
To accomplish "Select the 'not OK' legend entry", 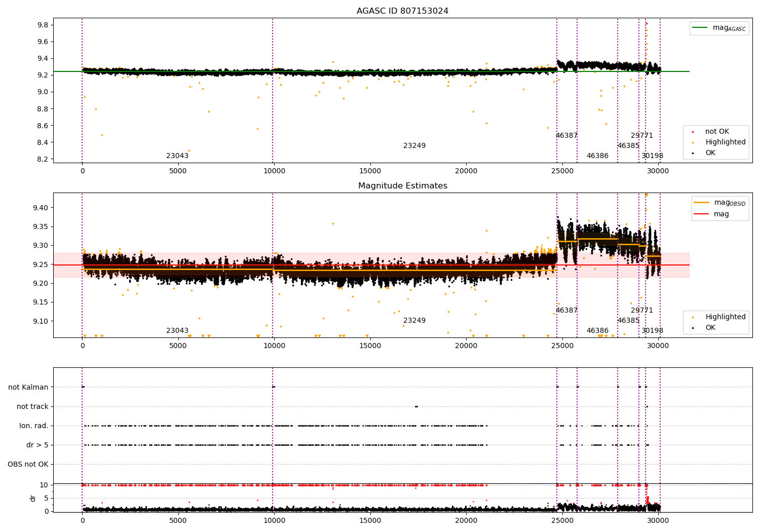I will [x=717, y=132].
